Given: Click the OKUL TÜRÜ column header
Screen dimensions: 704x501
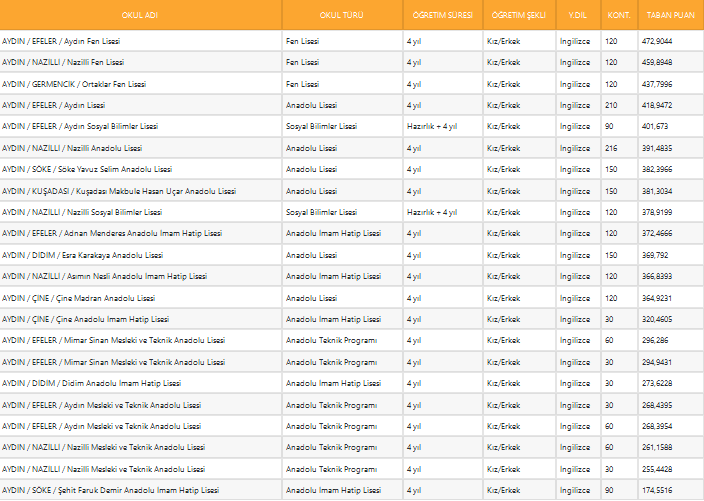Looking at the screenshot, I should (x=342, y=15).
